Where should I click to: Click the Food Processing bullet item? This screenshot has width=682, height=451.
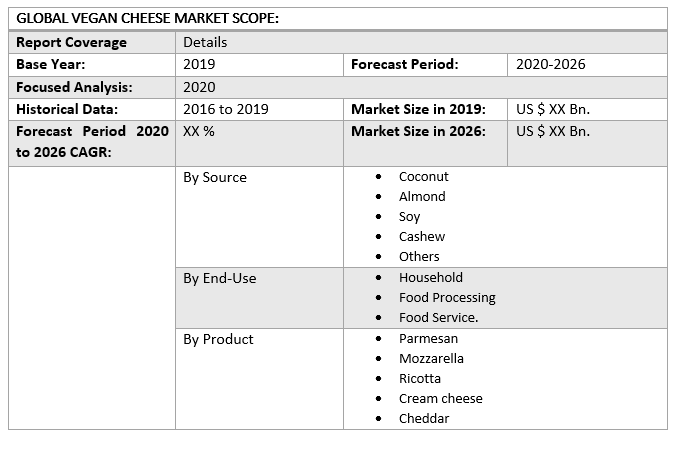coord(447,298)
